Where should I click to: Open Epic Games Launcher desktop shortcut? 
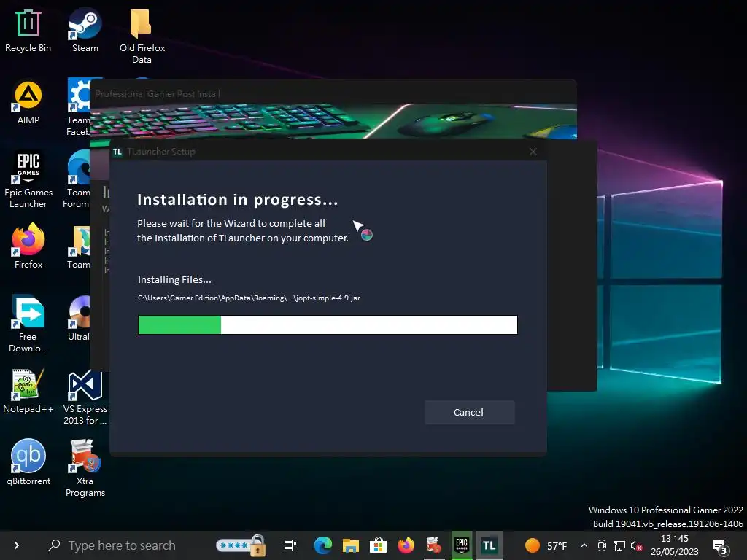click(x=28, y=180)
